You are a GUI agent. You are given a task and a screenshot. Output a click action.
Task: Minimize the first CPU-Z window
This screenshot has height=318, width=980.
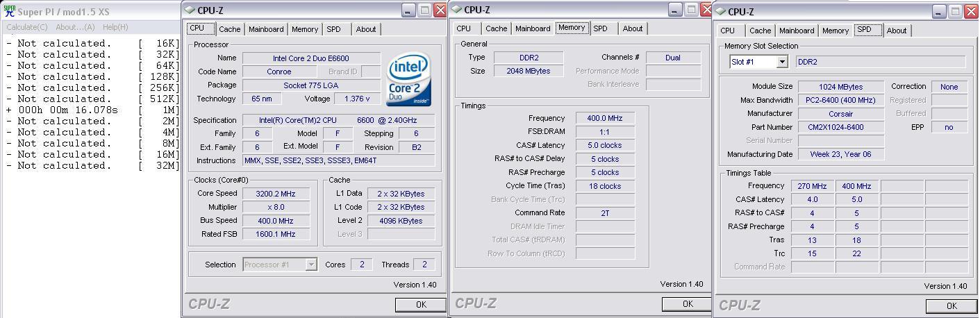[408, 10]
